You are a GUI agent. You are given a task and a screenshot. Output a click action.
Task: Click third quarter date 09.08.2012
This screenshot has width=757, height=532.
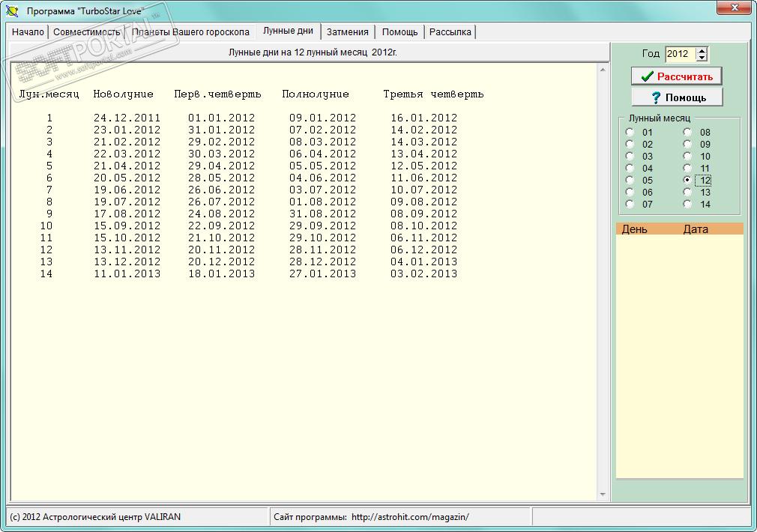tap(424, 202)
